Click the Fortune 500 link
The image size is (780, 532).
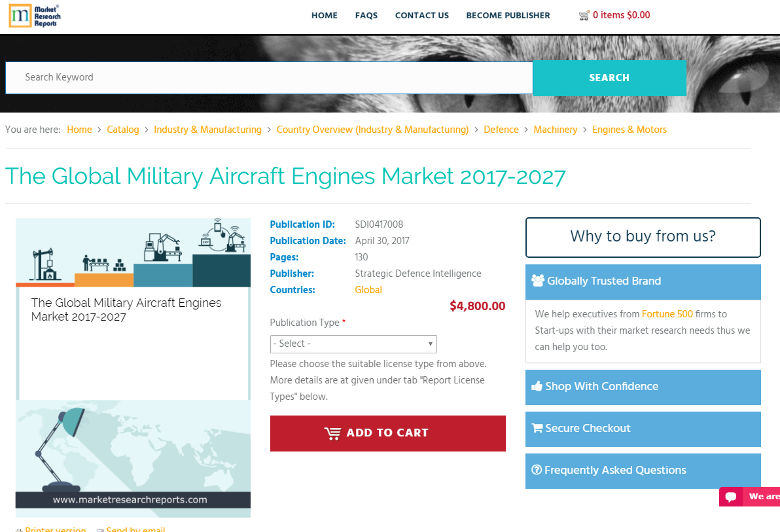[667, 314]
